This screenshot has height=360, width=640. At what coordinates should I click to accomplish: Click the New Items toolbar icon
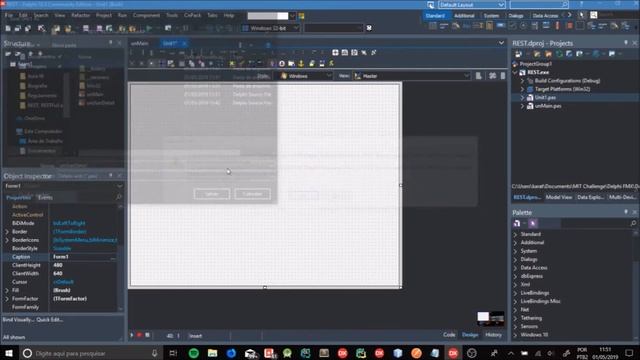tap(8, 28)
